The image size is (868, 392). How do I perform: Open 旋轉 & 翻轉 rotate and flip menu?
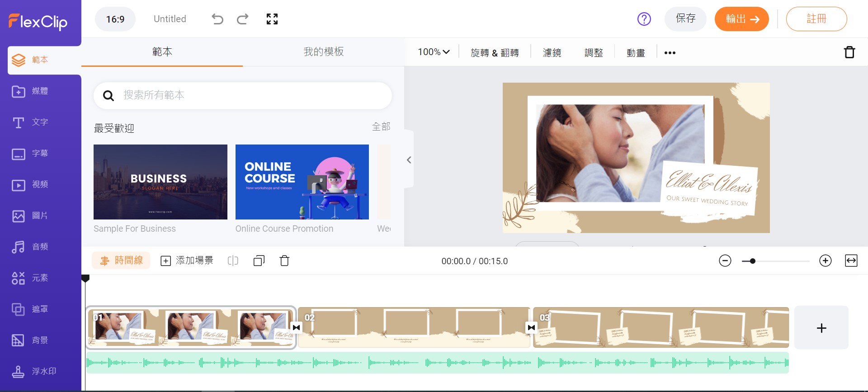pos(495,53)
